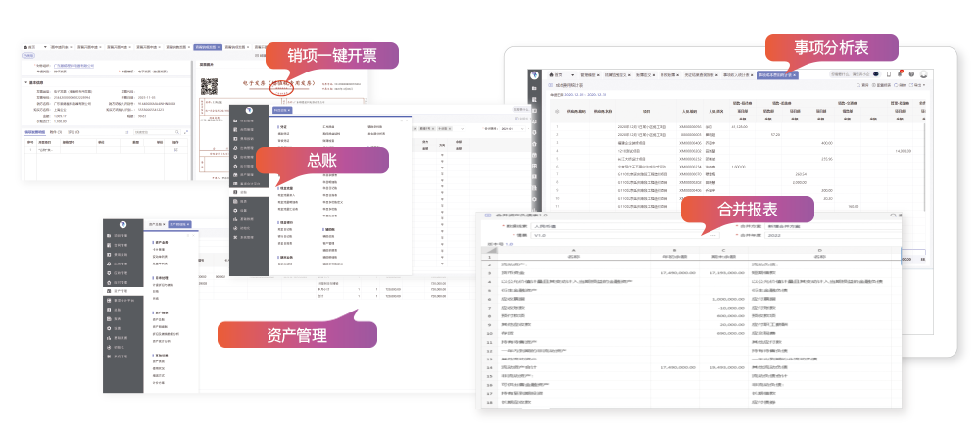Open the notification bell in tablet header
The width and height of the screenshot is (980, 432).
point(900,74)
